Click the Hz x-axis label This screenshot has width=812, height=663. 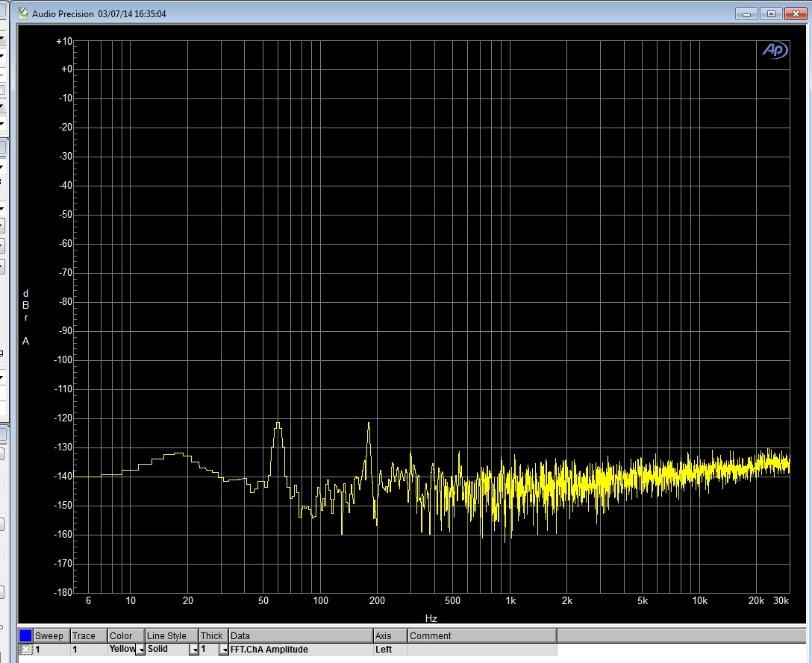coord(431,618)
